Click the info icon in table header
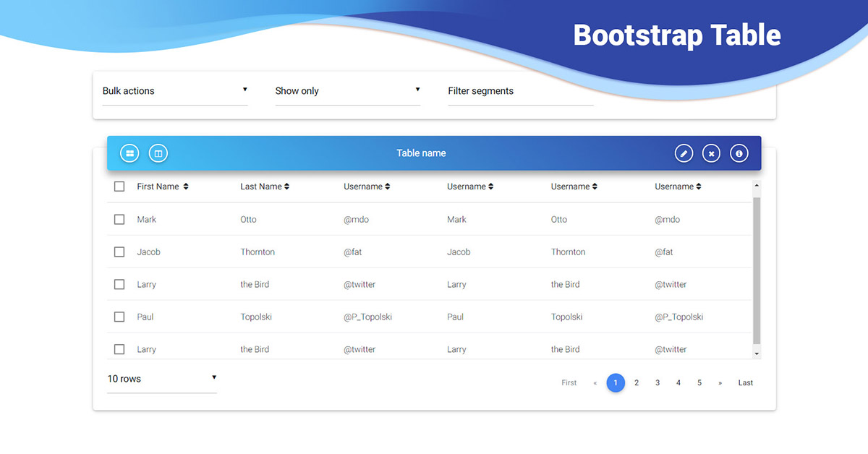The image size is (868, 454). coord(739,153)
